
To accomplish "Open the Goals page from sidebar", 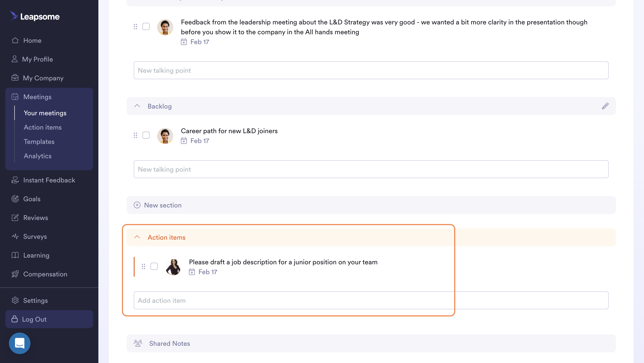I will (x=32, y=199).
